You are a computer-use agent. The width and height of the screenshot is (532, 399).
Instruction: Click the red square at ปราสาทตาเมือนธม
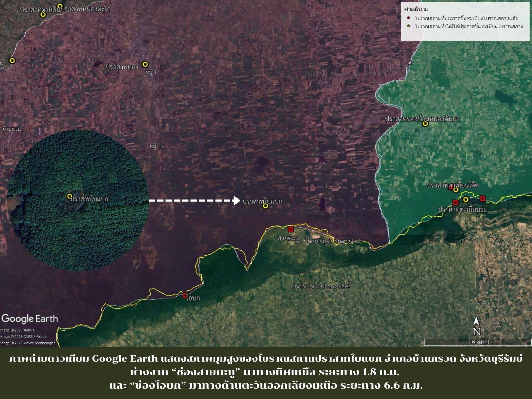coord(455,202)
